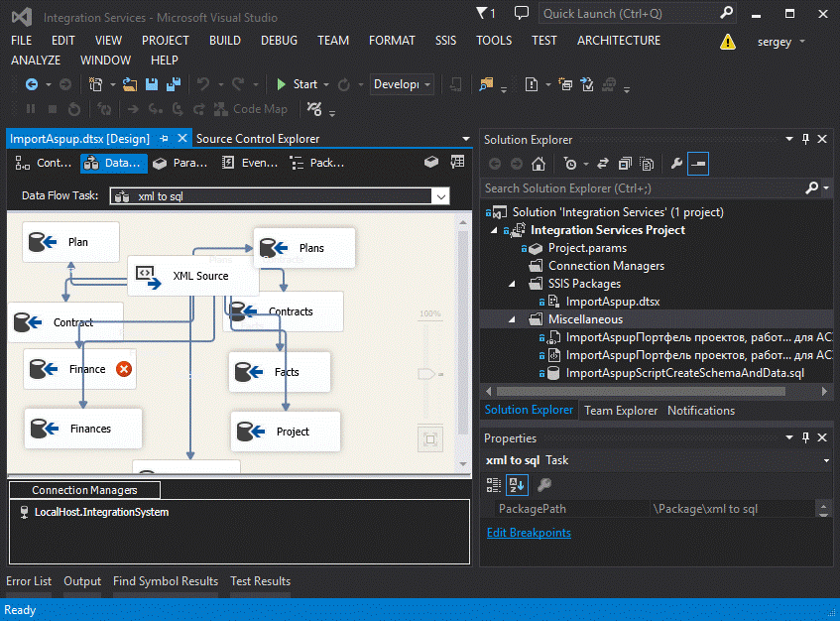The image size is (840, 621).
Task: Click the SSIS Toolbox icon in designer
Action: tap(431, 162)
